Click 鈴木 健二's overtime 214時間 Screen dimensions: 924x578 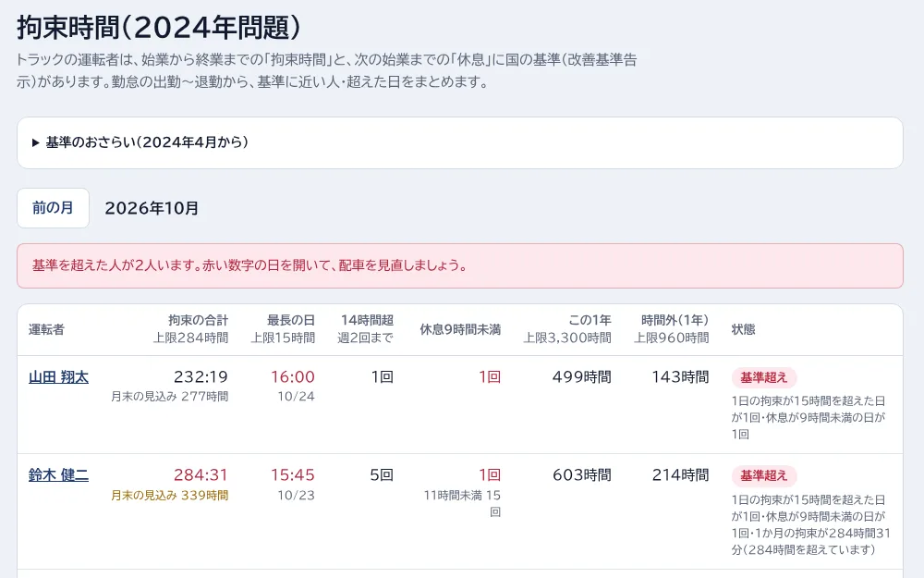[680, 474]
